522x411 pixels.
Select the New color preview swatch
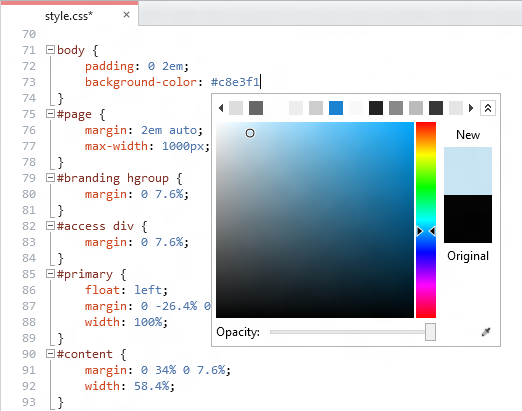(x=468, y=171)
